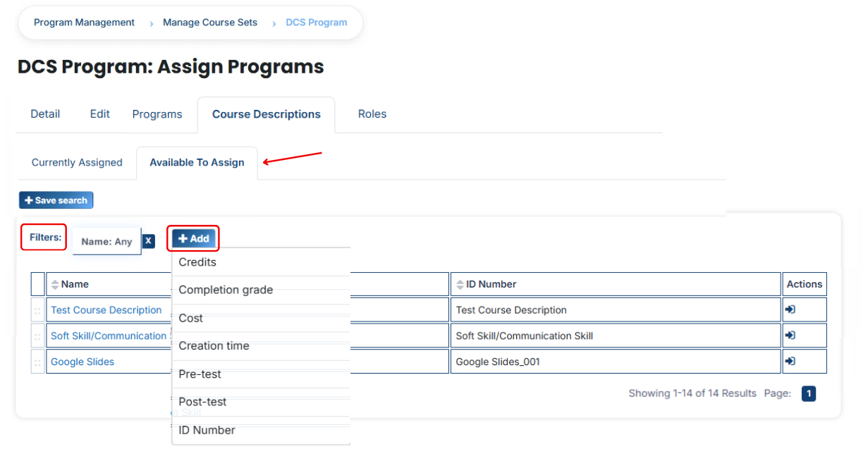
Task: Select Post-test filter option
Action: [x=261, y=402]
